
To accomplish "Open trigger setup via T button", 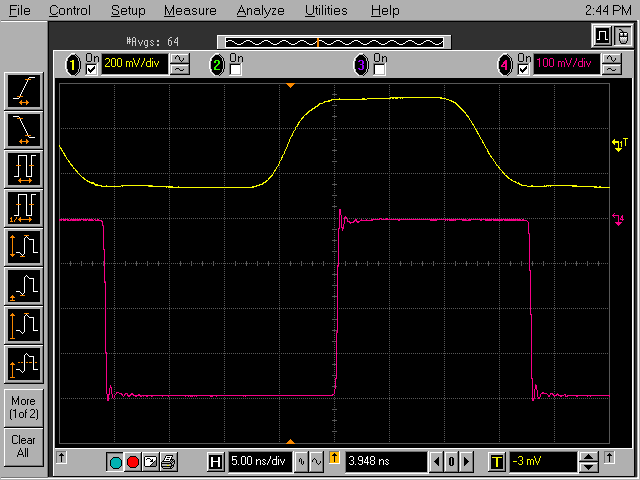I will 497,462.
